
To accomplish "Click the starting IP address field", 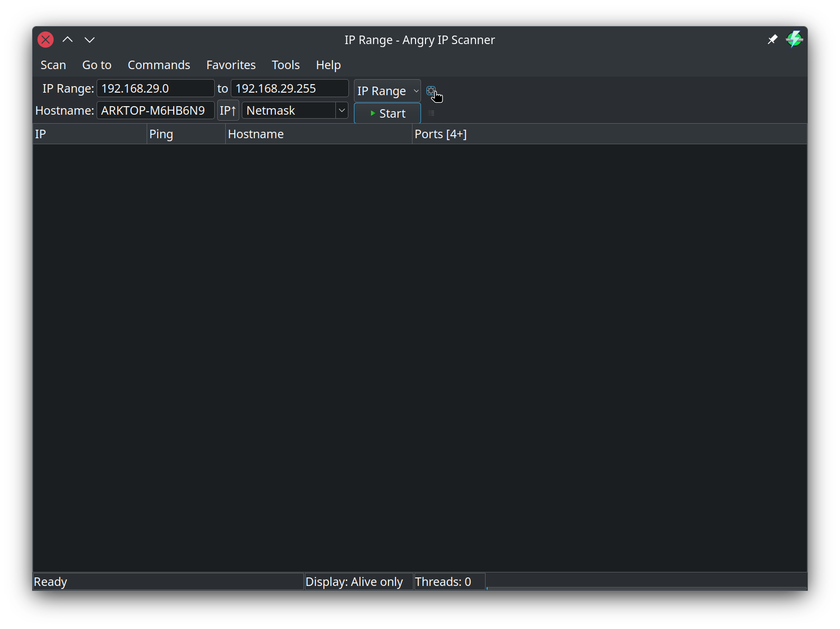I will coord(155,89).
